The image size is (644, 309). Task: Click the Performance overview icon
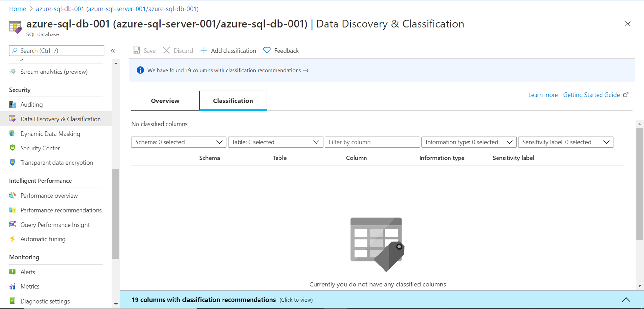click(x=13, y=195)
